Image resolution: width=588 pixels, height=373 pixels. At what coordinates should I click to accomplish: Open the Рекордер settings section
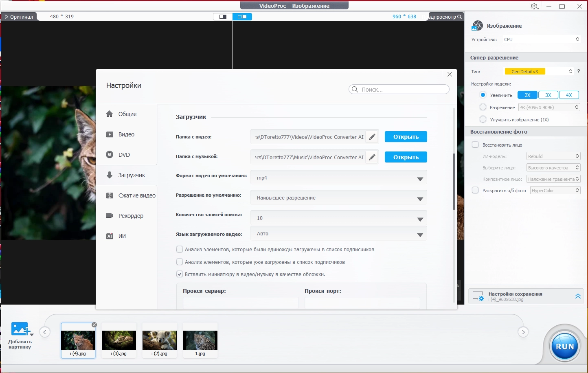(127, 216)
